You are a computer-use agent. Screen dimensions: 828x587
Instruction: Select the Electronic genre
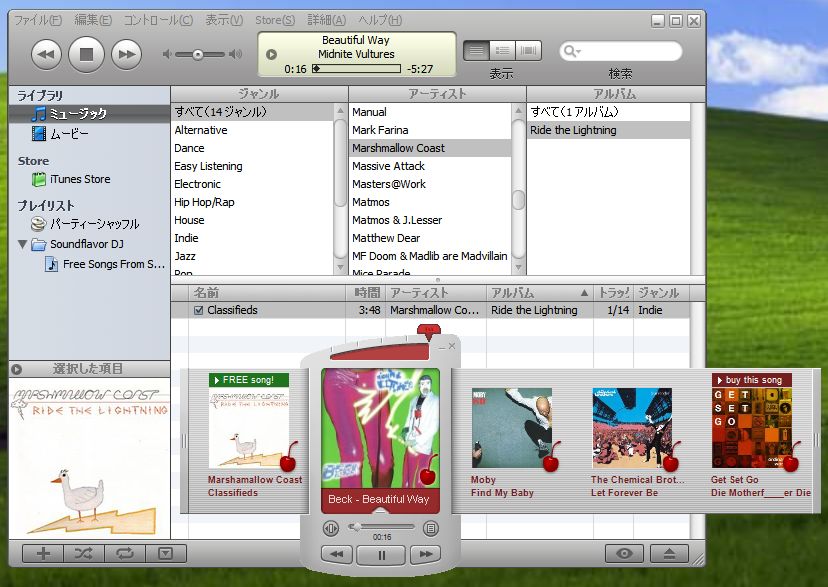(252, 184)
